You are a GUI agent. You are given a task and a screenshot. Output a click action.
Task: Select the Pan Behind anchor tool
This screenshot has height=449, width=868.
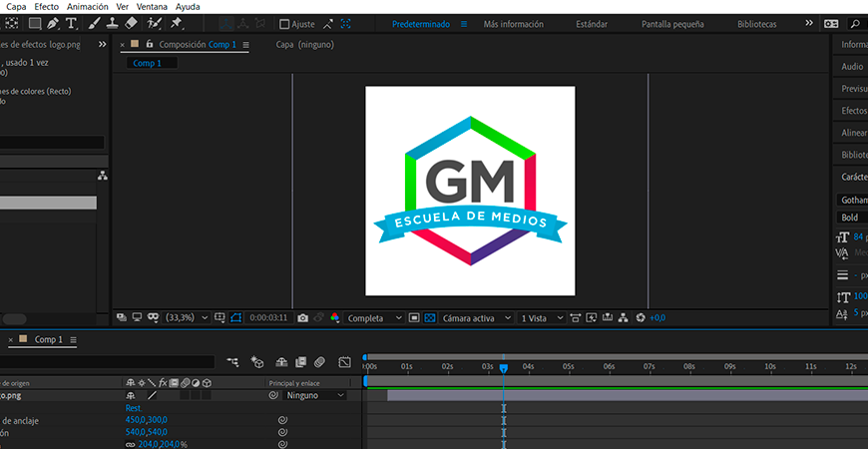[x=12, y=24]
